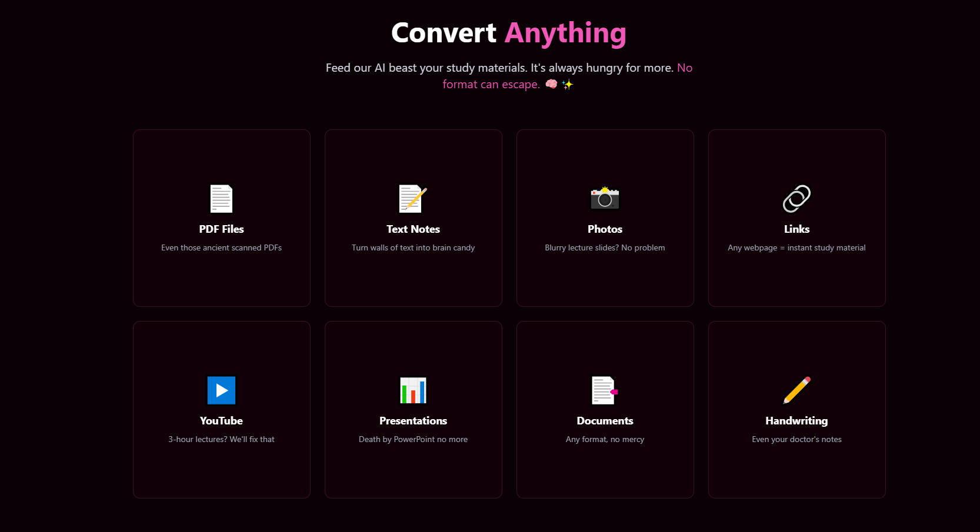Choose the Photos card title
The height and width of the screenshot is (532, 980).
tap(605, 229)
